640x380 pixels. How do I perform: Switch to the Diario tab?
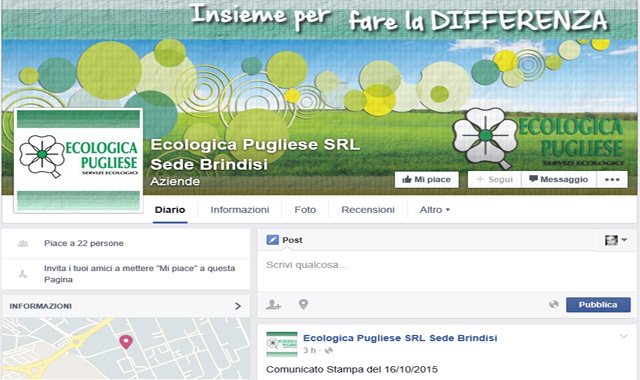pyautogui.click(x=170, y=210)
